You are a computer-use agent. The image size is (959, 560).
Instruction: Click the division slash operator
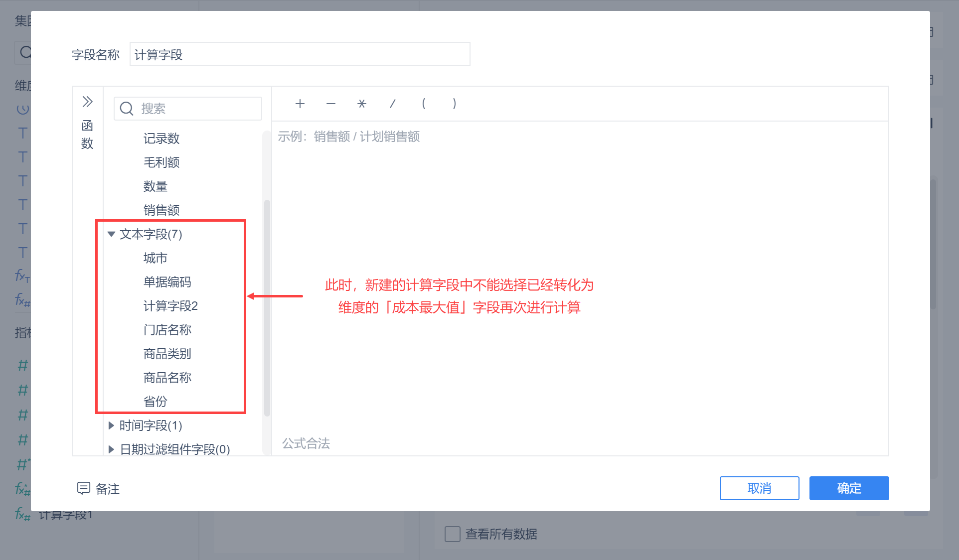[393, 104]
